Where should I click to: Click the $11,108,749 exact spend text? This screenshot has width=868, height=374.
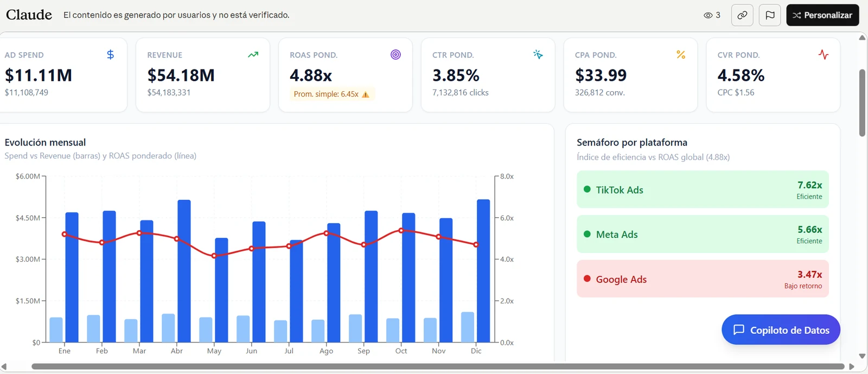click(27, 93)
